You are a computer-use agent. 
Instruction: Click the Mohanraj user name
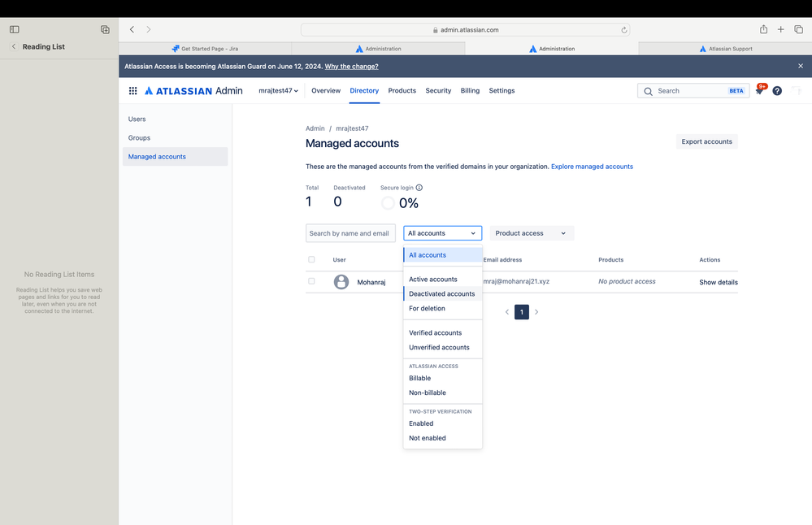371,282
